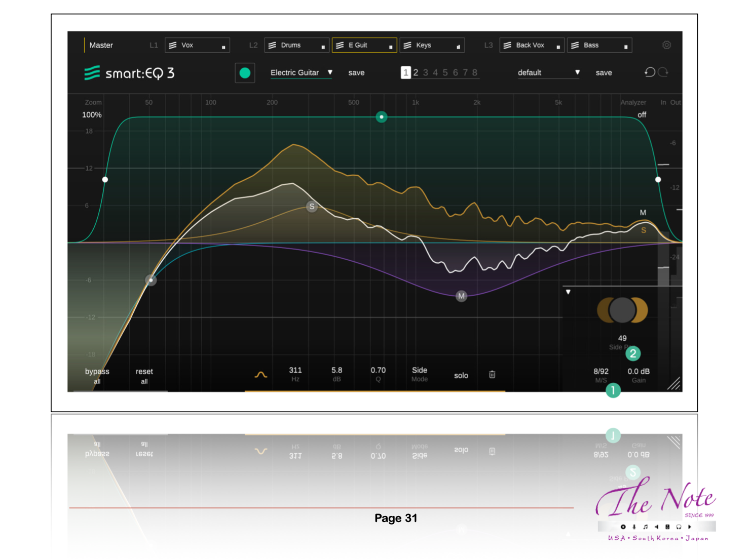This screenshot has height=560, width=750.
Task: Click the undo arrow icon
Action: 650,72
